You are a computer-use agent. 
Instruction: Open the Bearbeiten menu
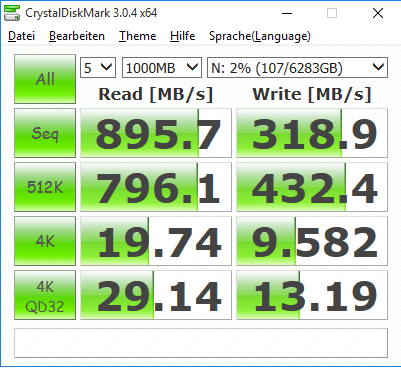tap(77, 36)
